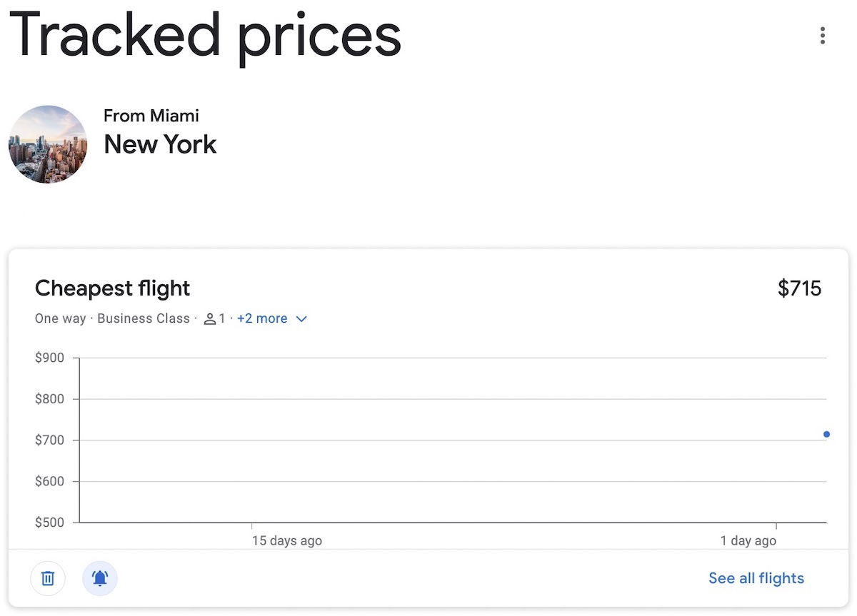Screen dimensions: 857x616
Task: Click the New York skyline thumbnail
Action: click(48, 145)
